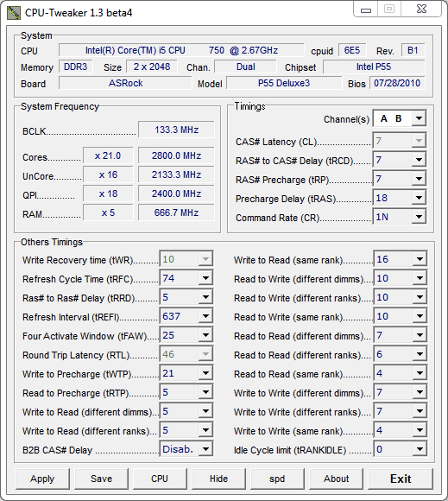The height and width of the screenshot is (501, 448).
Task: Click the QPI frequency 2400.0 MHz
Action: 176,193
